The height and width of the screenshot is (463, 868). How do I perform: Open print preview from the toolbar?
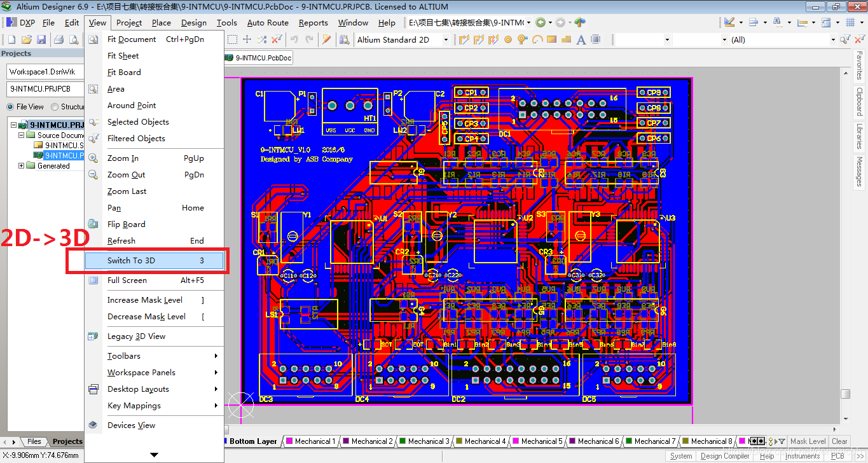point(74,39)
